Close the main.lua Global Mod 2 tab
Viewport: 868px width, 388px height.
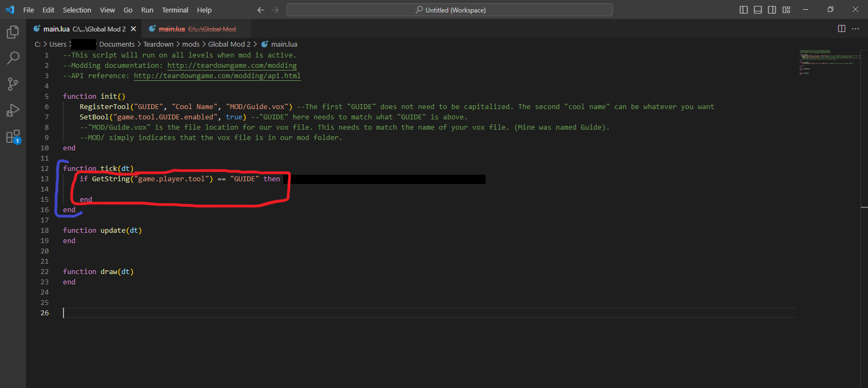point(133,29)
